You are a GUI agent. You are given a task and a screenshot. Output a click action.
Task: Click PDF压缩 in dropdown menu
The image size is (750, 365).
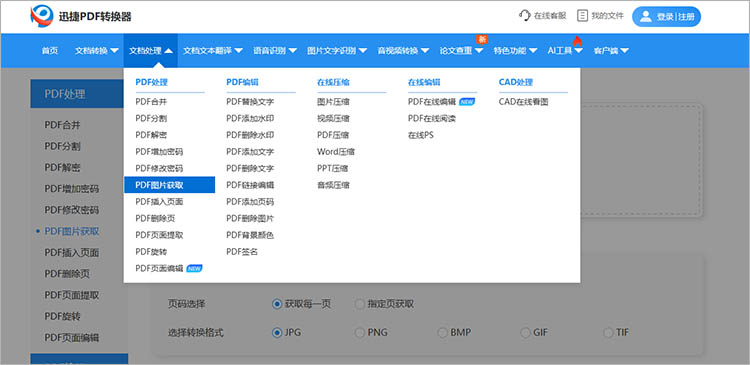(333, 135)
